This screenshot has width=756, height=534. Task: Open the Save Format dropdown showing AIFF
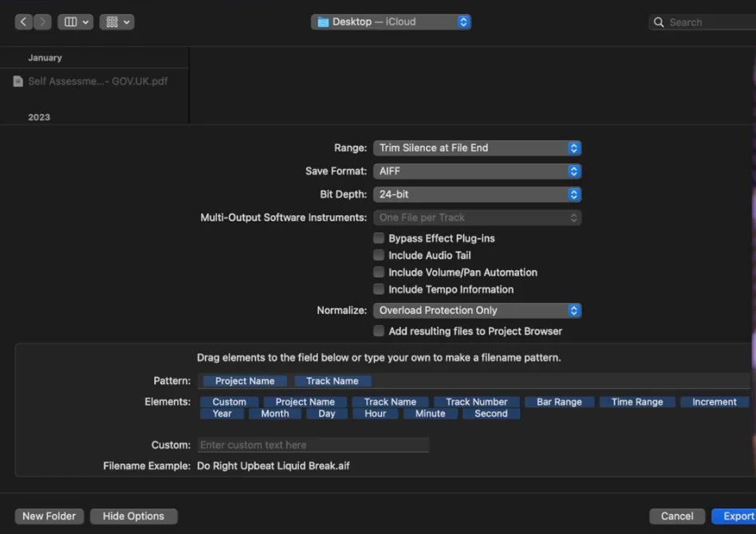477,171
